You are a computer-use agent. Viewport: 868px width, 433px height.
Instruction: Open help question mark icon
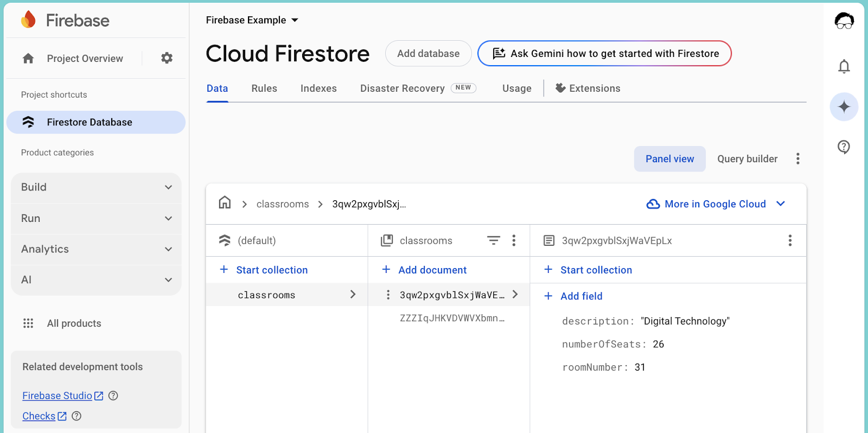[x=844, y=147]
